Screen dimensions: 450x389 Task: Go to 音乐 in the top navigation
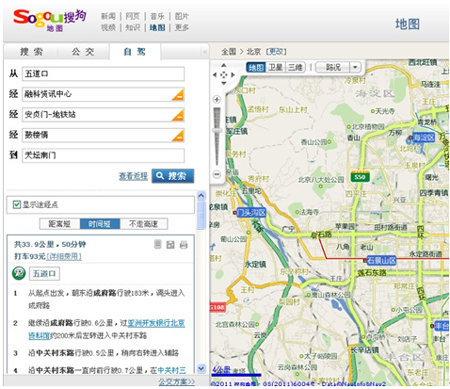(157, 16)
